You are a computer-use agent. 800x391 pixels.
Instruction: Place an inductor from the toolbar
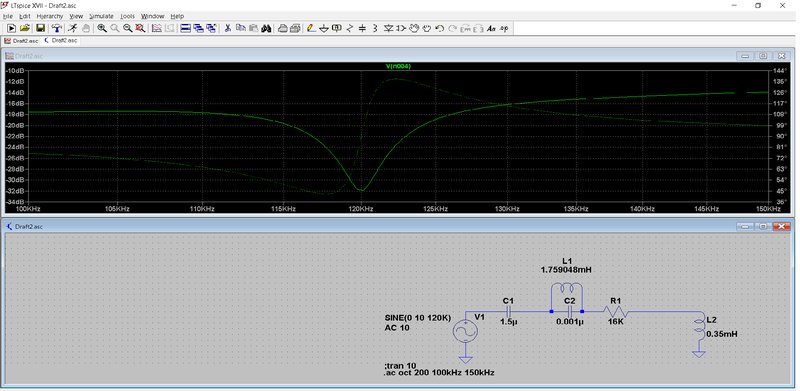point(375,28)
